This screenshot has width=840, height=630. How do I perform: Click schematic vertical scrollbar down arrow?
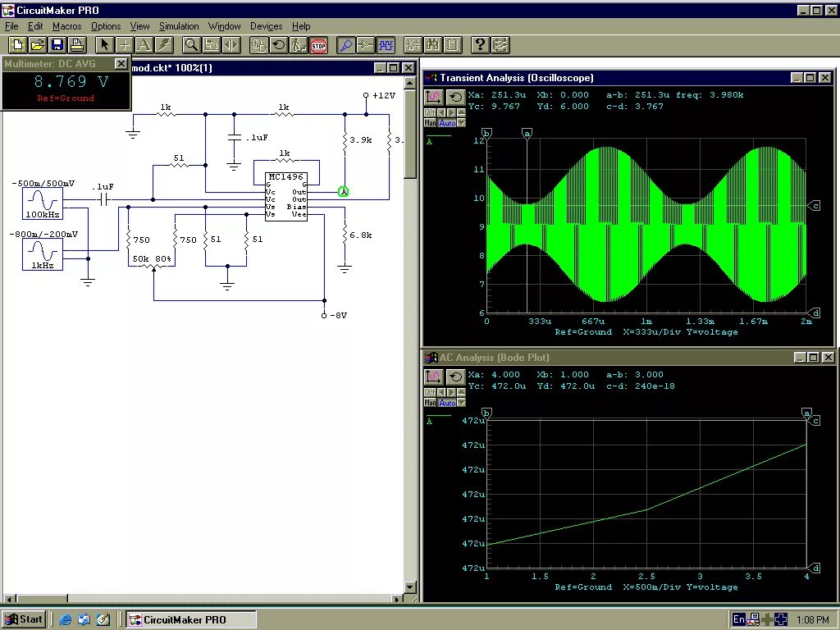coord(410,587)
